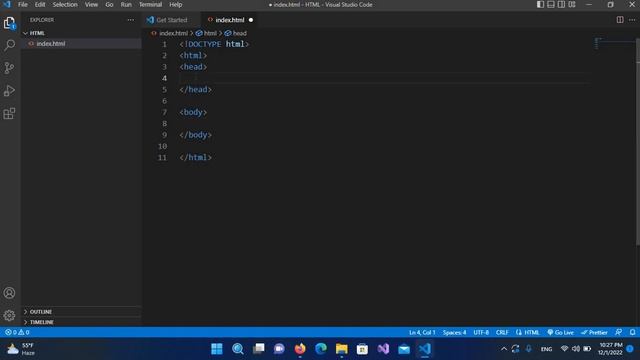
Task: Open the Extensions view
Action: point(9,113)
